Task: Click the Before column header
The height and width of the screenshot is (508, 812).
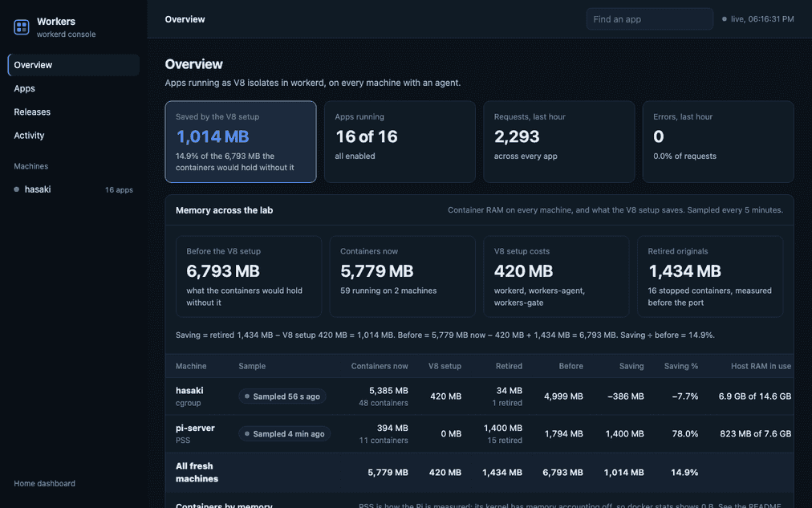Action: [571, 366]
